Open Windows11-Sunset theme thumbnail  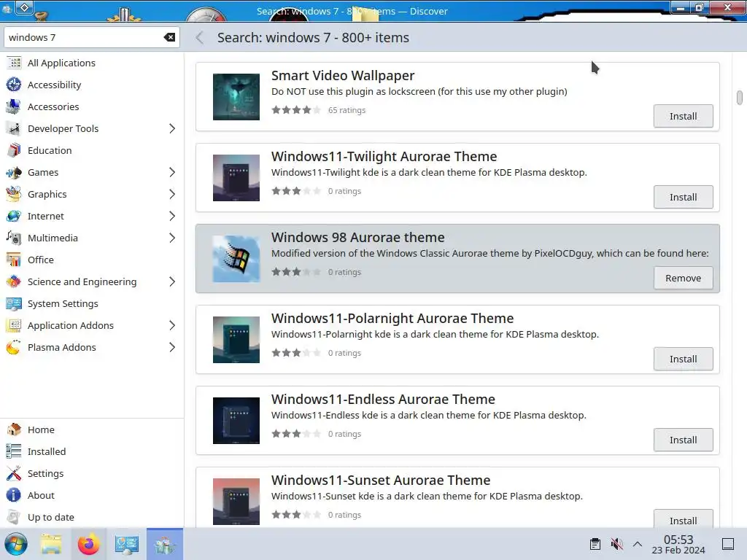(x=236, y=502)
